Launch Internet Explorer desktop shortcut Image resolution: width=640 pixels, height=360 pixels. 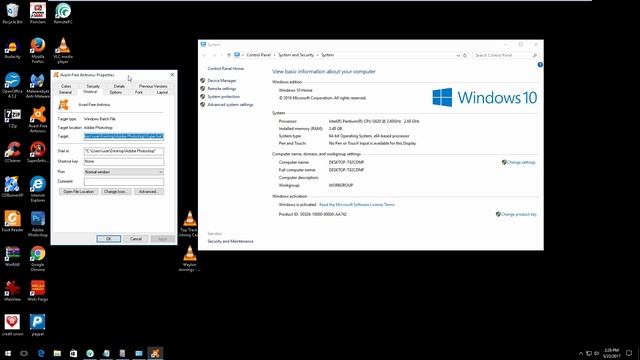coord(38,189)
